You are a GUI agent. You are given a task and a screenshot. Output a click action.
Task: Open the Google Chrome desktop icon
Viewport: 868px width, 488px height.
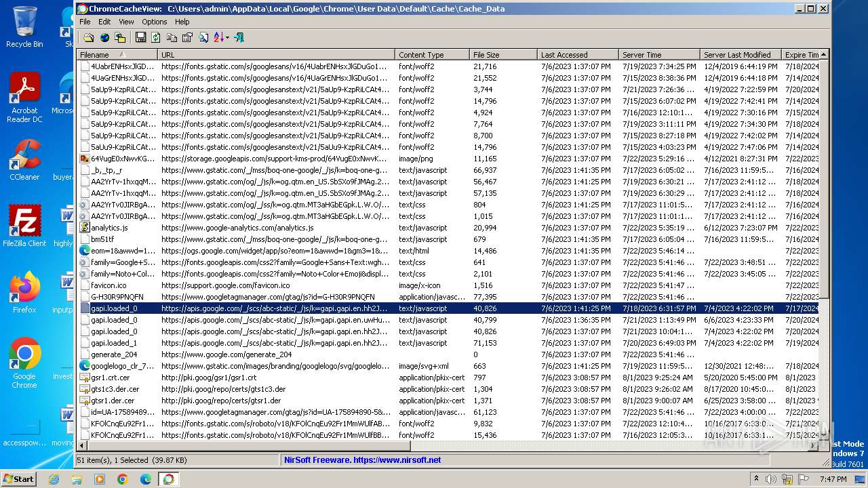(24, 363)
